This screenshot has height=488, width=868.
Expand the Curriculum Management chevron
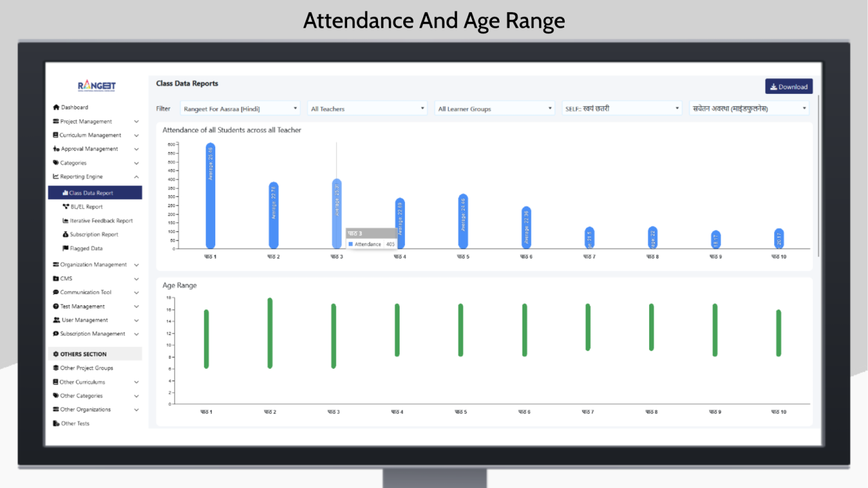click(136, 136)
